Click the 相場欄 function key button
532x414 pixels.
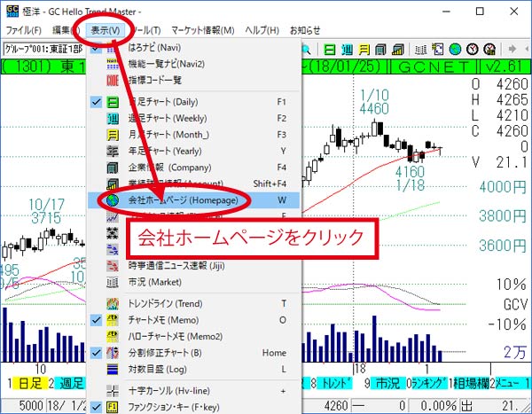[472, 384]
